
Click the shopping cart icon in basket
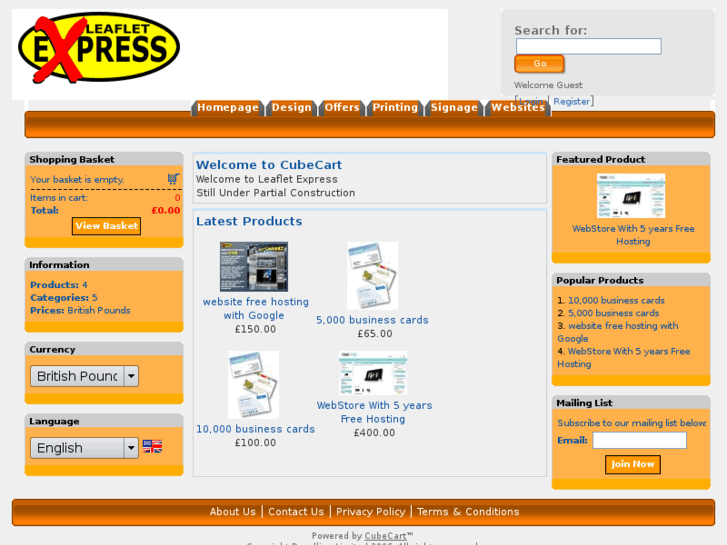point(173,179)
